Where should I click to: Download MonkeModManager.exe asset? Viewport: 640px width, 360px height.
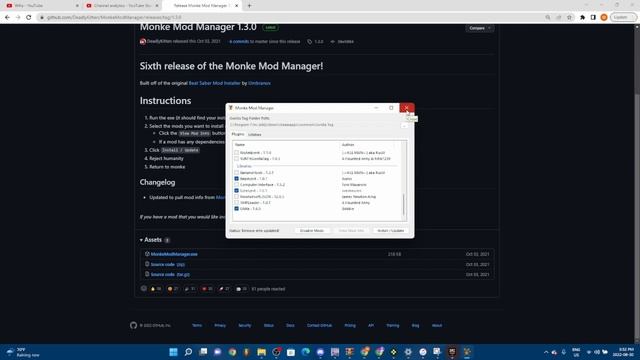[x=174, y=254]
